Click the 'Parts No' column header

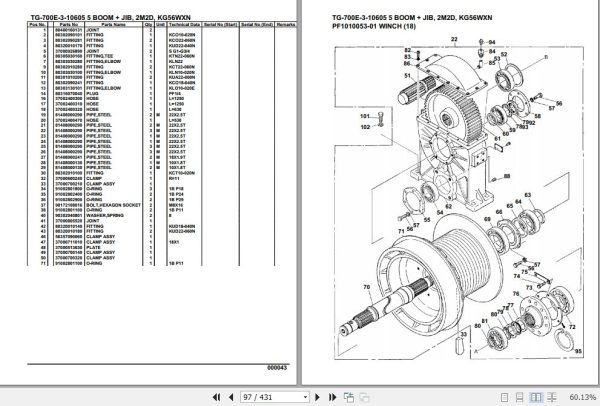tap(69, 24)
